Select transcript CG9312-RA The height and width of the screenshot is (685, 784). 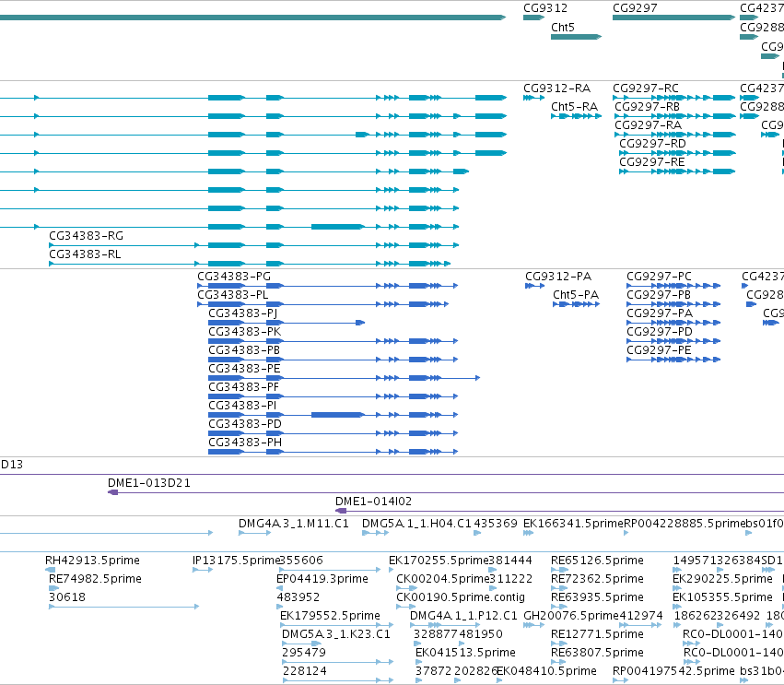click(556, 89)
